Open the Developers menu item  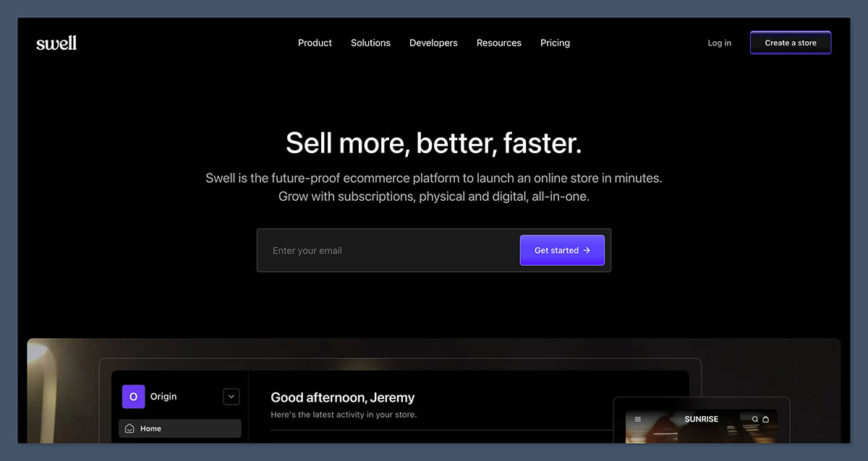tap(433, 43)
